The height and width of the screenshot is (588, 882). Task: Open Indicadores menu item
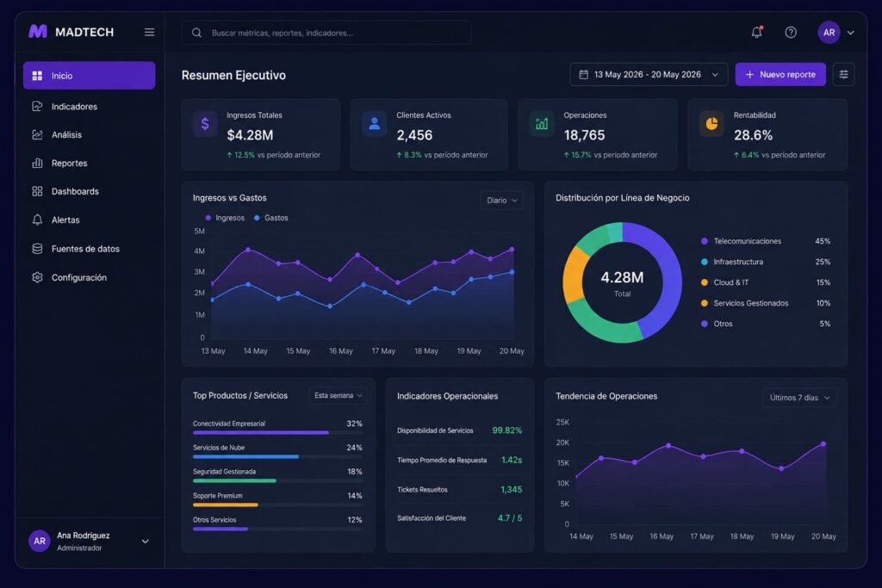[x=89, y=106]
